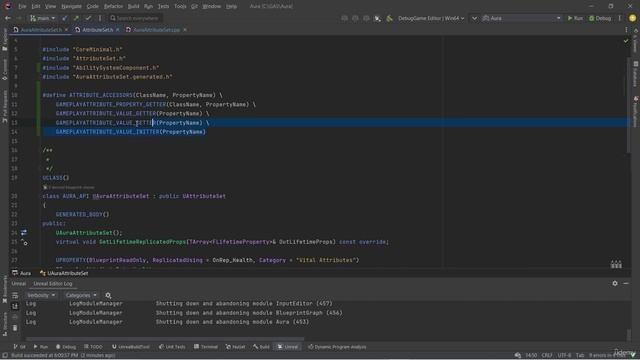Open the Navigate menu
This screenshot has width=640, height=360.
tap(71, 6)
